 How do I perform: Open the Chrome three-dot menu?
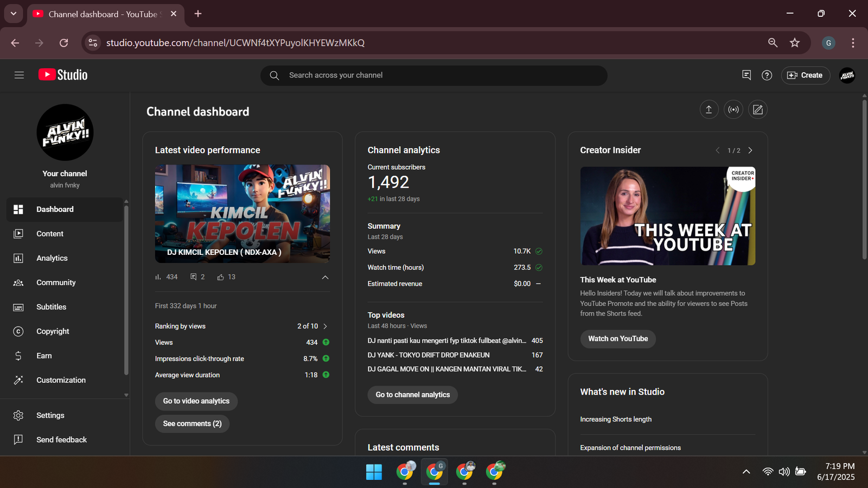[853, 43]
